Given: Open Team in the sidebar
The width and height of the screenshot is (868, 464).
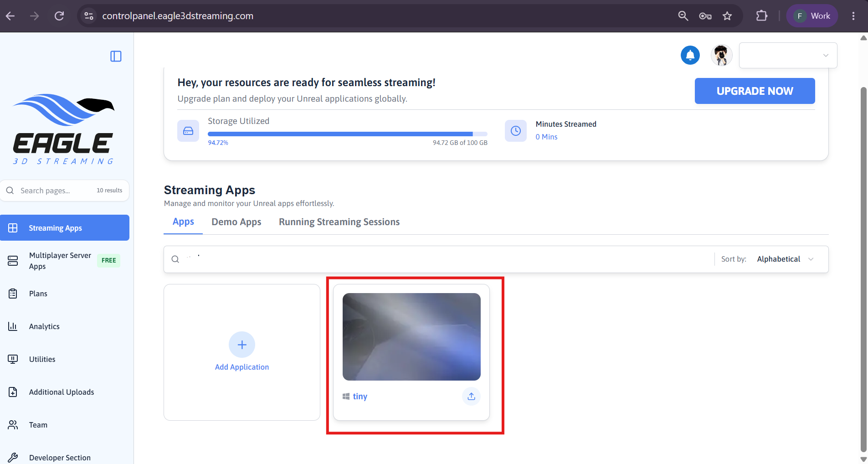Looking at the screenshot, I should [x=65, y=425].
